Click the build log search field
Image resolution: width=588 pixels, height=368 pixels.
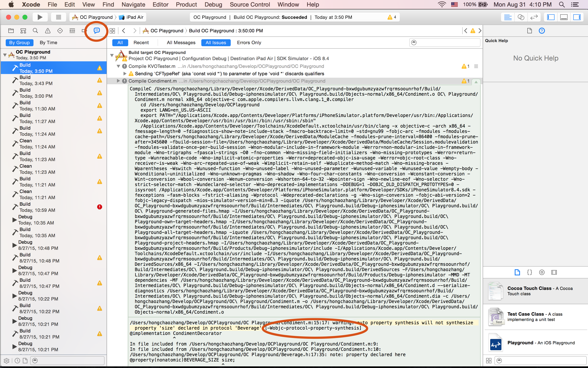click(x=445, y=43)
